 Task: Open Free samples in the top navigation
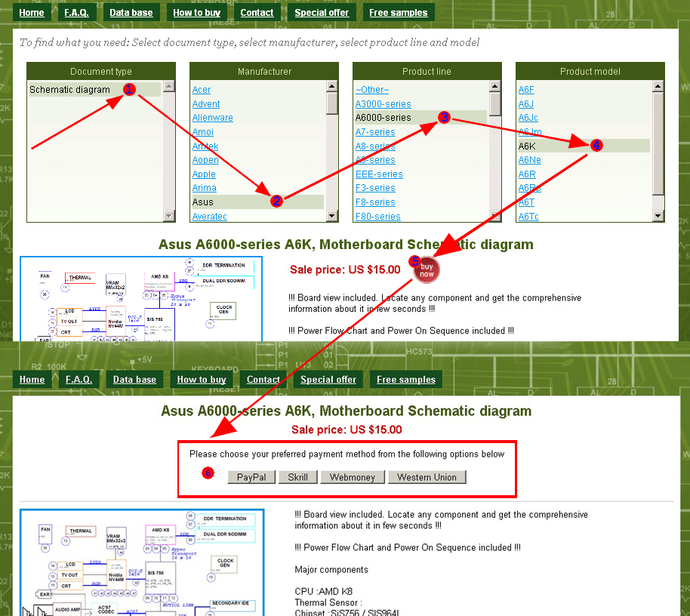pos(399,13)
